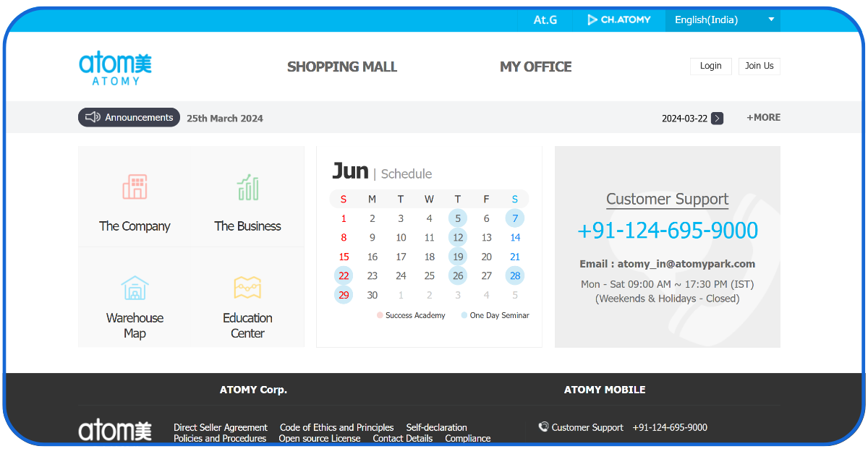Open the Education Center map icon
Image resolution: width=868 pixels, height=454 pixels.
pyautogui.click(x=247, y=288)
